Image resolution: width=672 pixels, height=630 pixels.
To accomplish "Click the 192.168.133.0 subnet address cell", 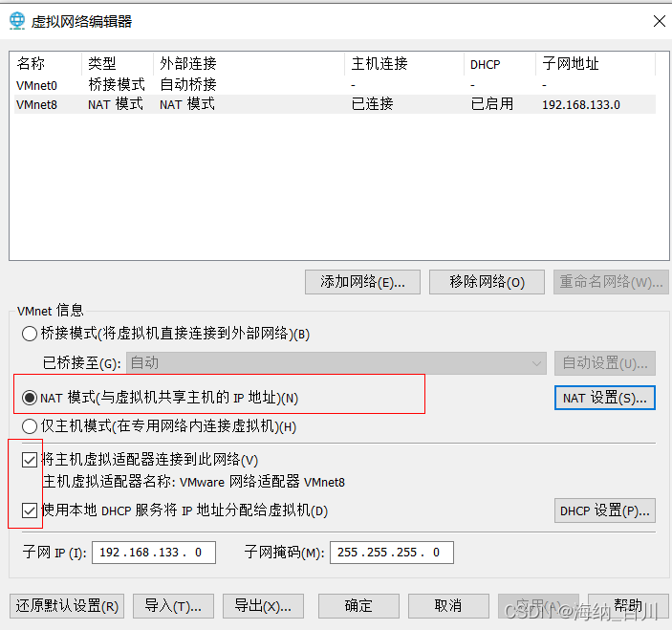I will [581, 104].
